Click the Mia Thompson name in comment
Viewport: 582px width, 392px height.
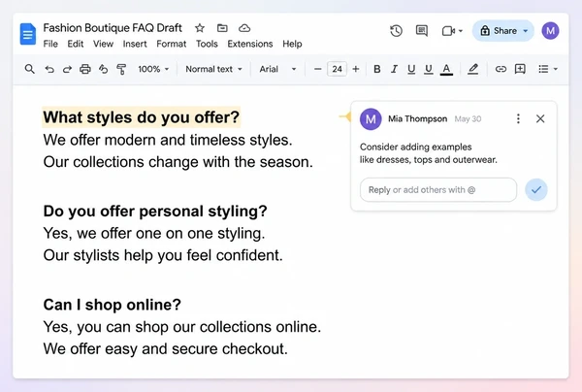coord(417,118)
